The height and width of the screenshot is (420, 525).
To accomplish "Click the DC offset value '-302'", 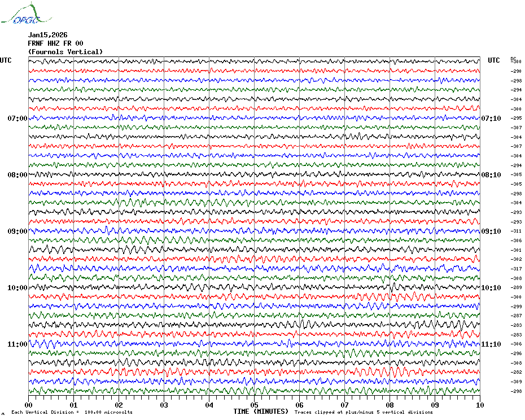I will [x=516, y=259].
